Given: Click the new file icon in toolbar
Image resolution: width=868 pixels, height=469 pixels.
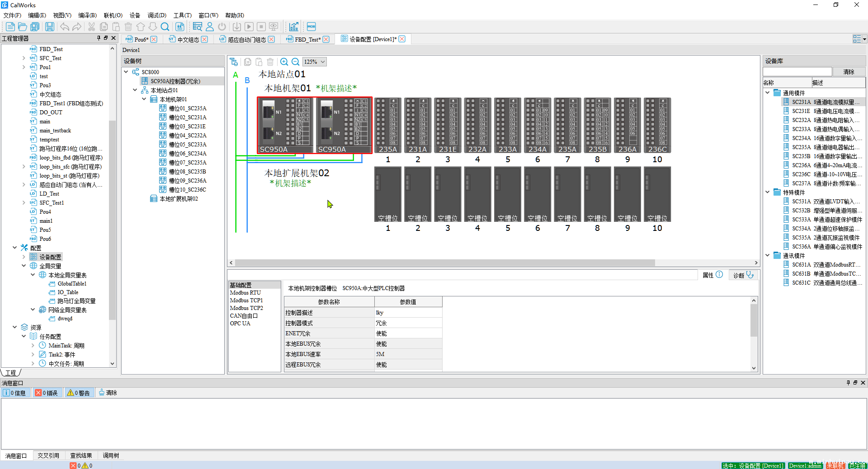Looking at the screenshot, I should (x=10, y=27).
